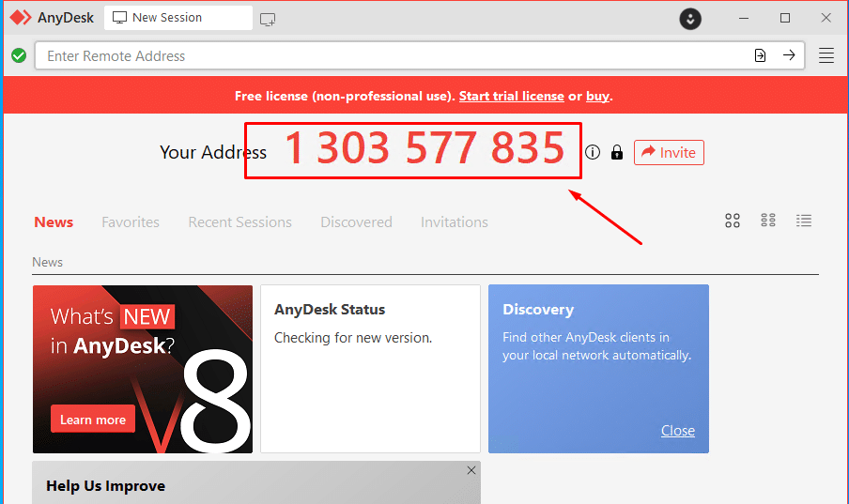Close the Help Us Improve panel
Image resolution: width=849 pixels, height=504 pixels.
click(471, 470)
